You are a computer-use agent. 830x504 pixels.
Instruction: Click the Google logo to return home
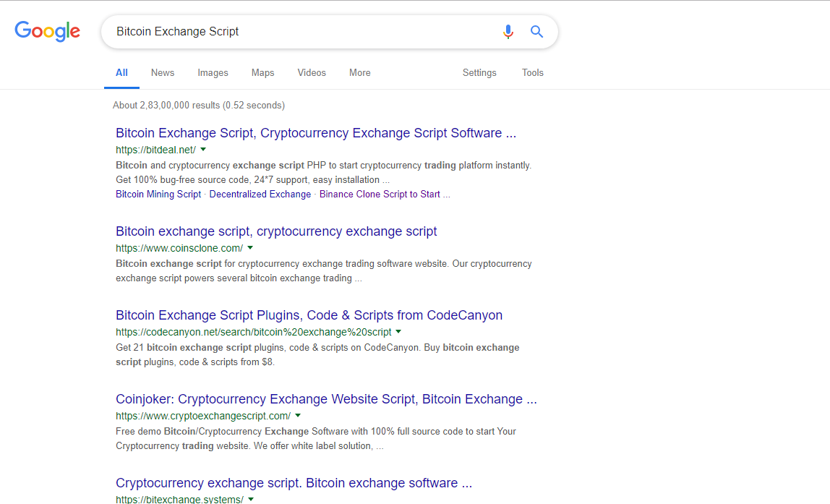point(47,31)
